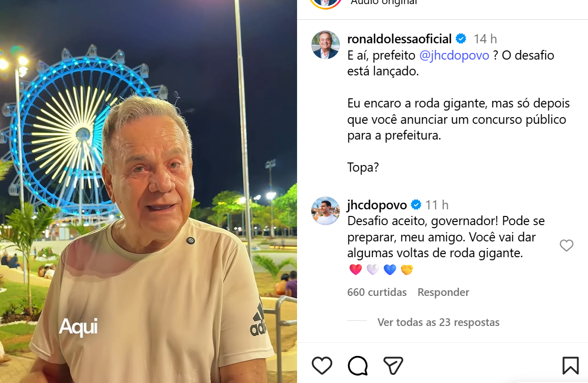
Task: Click the 14 h post timestamp
Action: pyautogui.click(x=485, y=39)
